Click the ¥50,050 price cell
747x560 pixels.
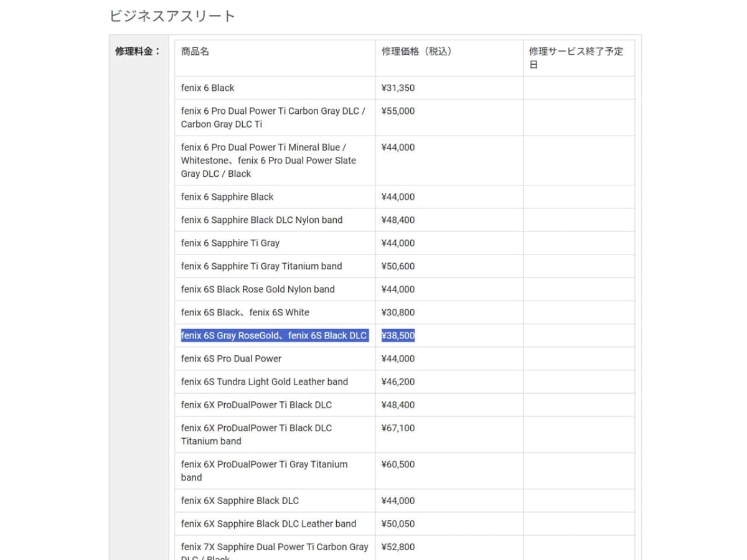[398, 523]
